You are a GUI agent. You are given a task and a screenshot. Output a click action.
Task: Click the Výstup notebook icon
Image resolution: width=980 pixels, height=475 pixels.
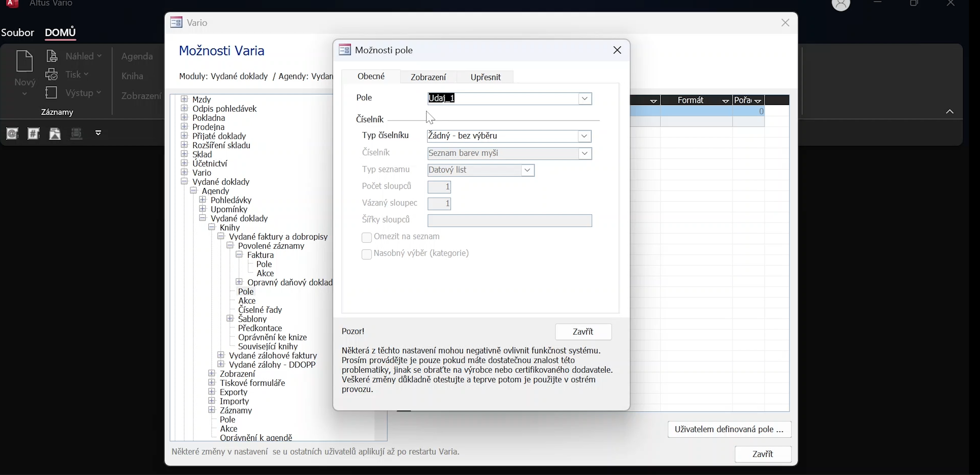pos(51,93)
